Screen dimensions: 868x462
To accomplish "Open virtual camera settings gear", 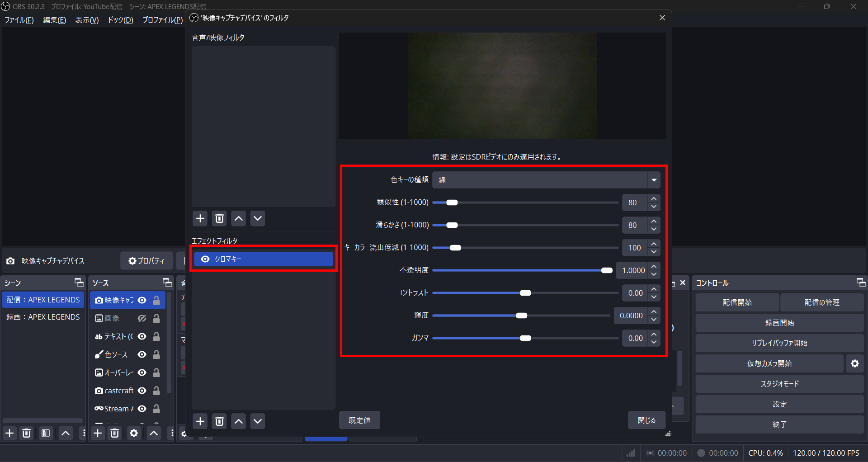I will pos(855,363).
